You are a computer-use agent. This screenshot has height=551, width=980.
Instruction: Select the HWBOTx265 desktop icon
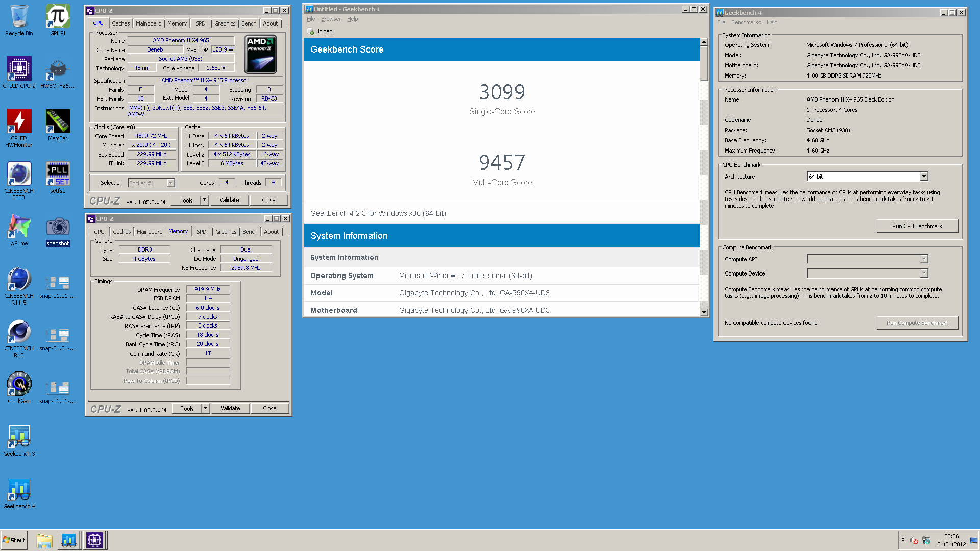58,73
